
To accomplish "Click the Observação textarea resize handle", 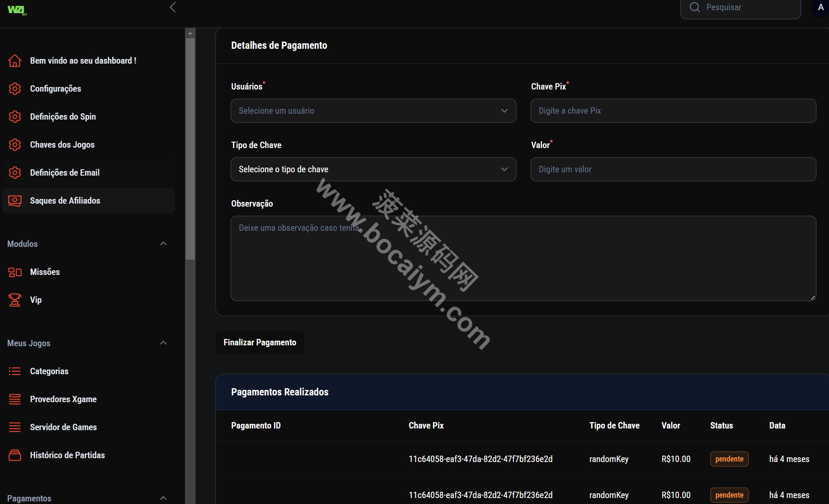I will [x=812, y=297].
